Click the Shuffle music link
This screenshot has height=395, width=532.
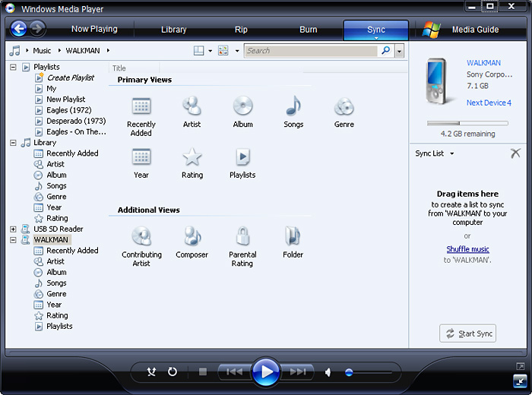tap(467, 249)
